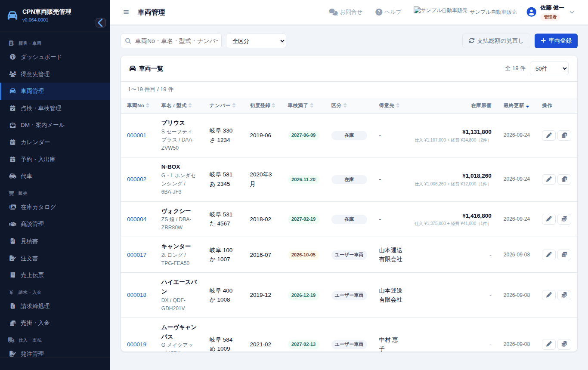Edit vehicle 000019 with the pencil icon
588x370 pixels.
pos(548,344)
